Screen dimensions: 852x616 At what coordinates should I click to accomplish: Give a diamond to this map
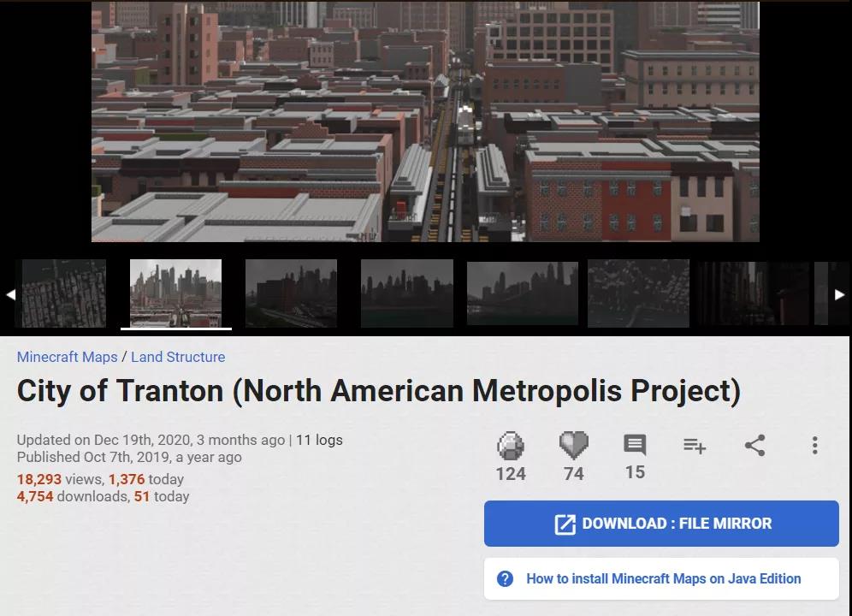point(511,445)
